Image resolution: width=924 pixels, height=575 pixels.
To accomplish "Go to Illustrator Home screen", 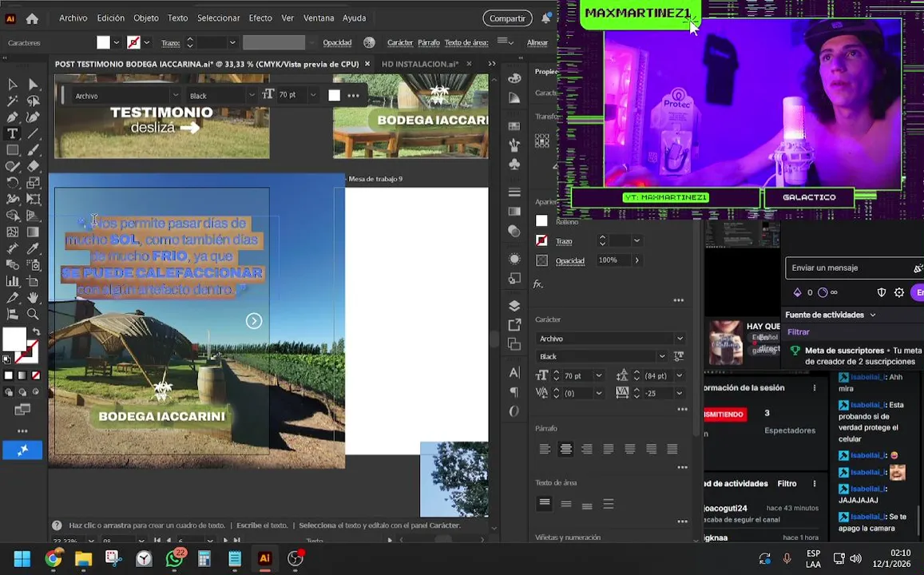I will (33, 18).
